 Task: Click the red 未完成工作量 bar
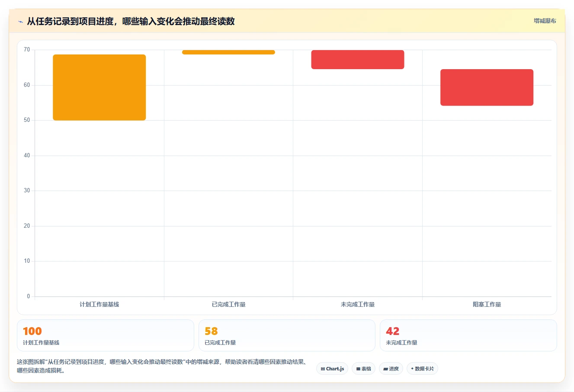[x=358, y=60]
